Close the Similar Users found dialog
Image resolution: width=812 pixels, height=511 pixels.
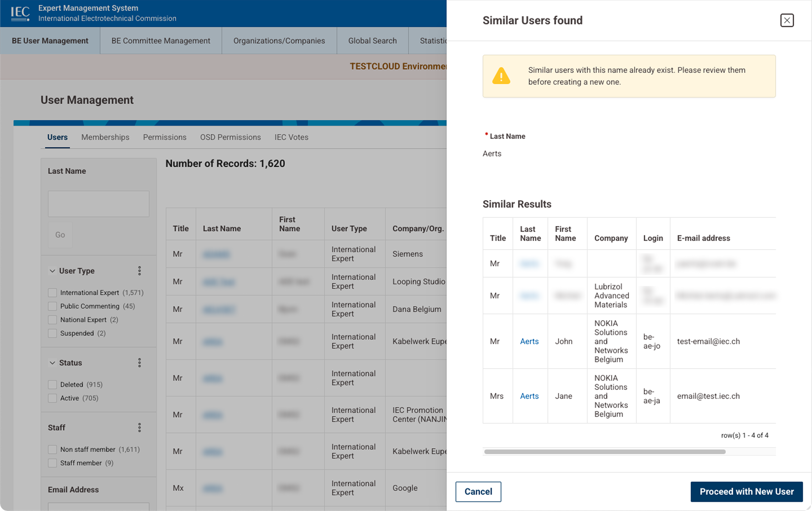tap(787, 20)
